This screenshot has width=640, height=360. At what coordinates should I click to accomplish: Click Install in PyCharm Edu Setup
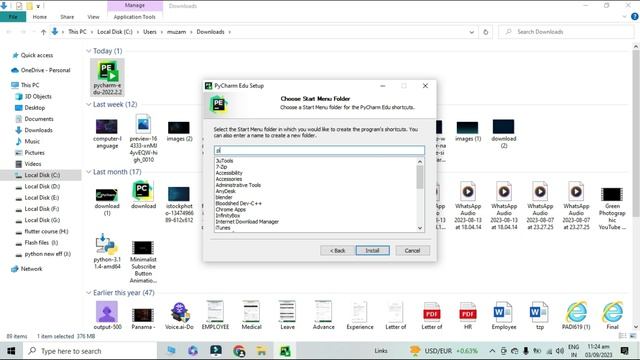click(x=372, y=250)
